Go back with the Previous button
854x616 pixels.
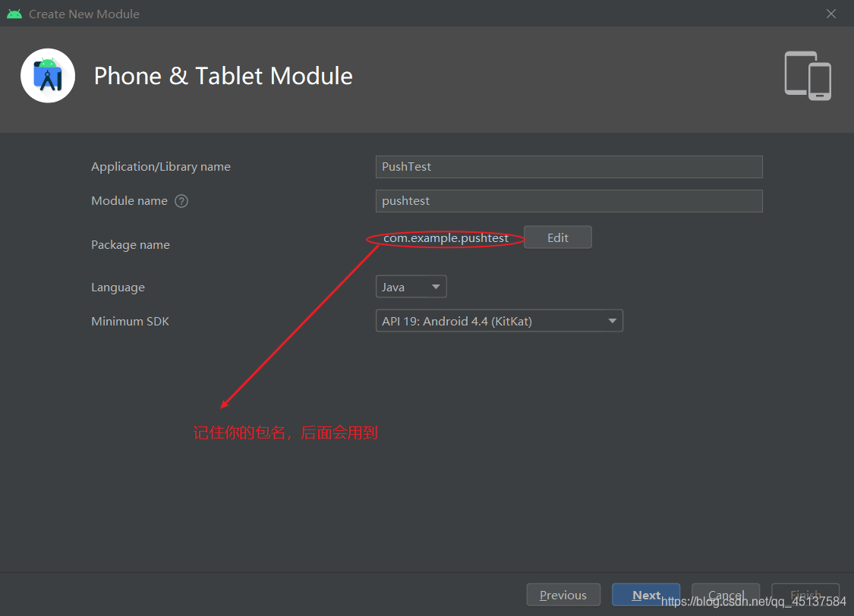[x=563, y=595]
